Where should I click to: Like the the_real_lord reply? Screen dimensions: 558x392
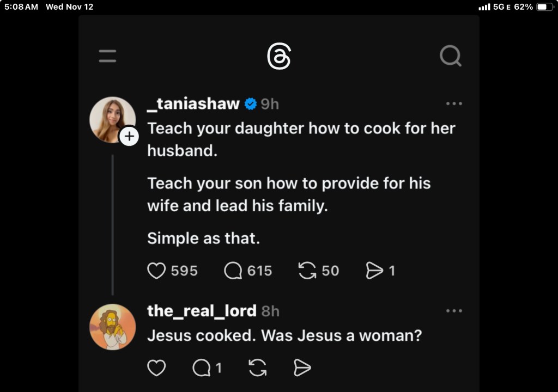[x=156, y=368]
